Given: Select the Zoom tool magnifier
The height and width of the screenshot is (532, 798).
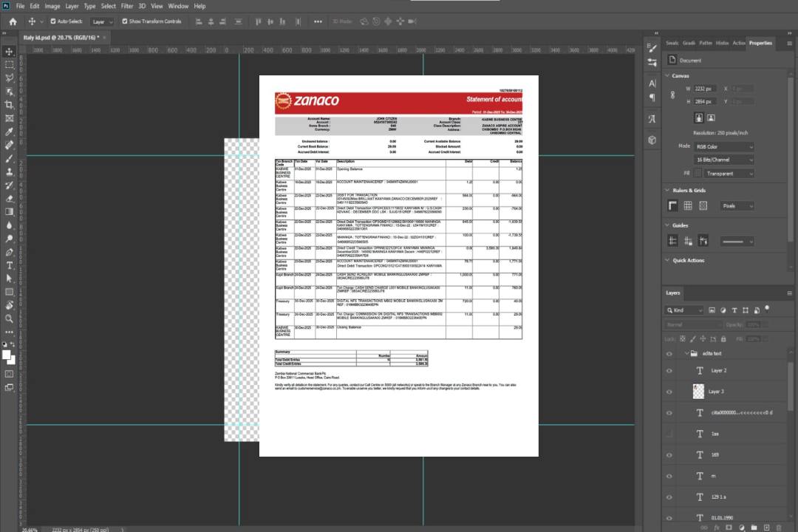Looking at the screenshot, I should click(9, 318).
